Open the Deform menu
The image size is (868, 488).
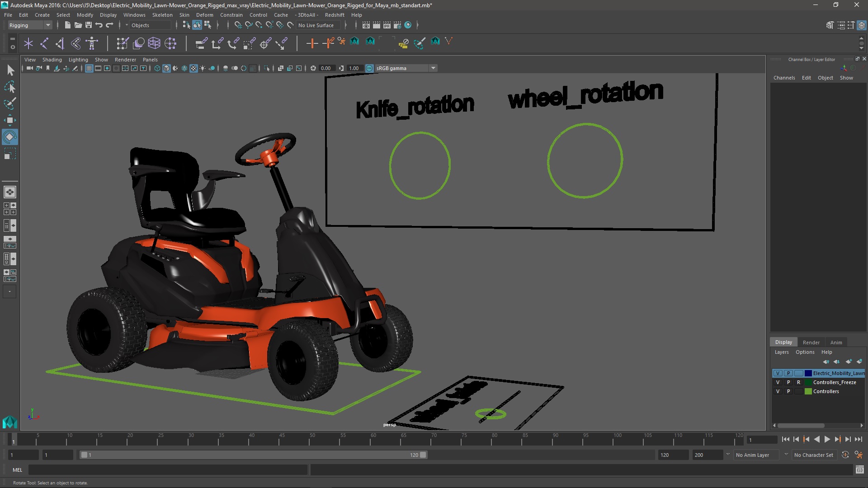coord(204,15)
